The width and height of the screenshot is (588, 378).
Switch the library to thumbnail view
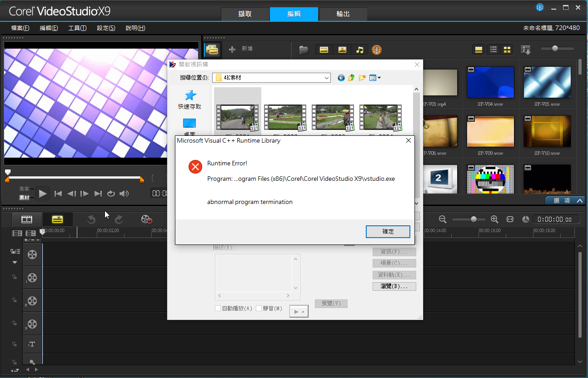pos(507,49)
